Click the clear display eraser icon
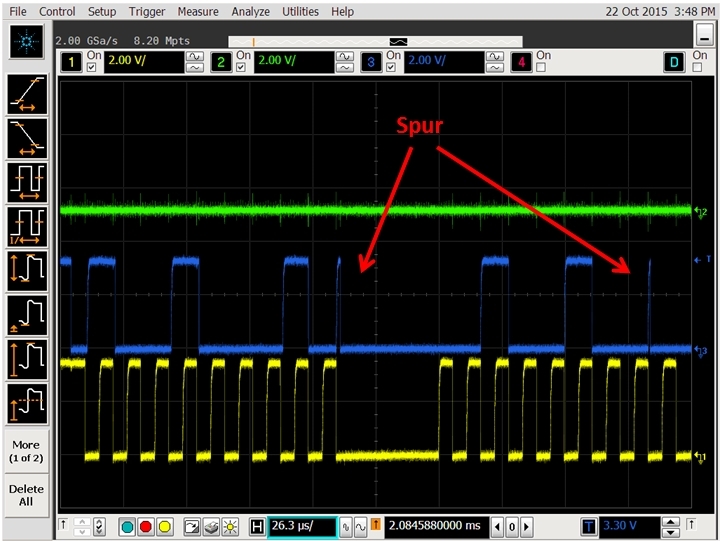 (211, 527)
